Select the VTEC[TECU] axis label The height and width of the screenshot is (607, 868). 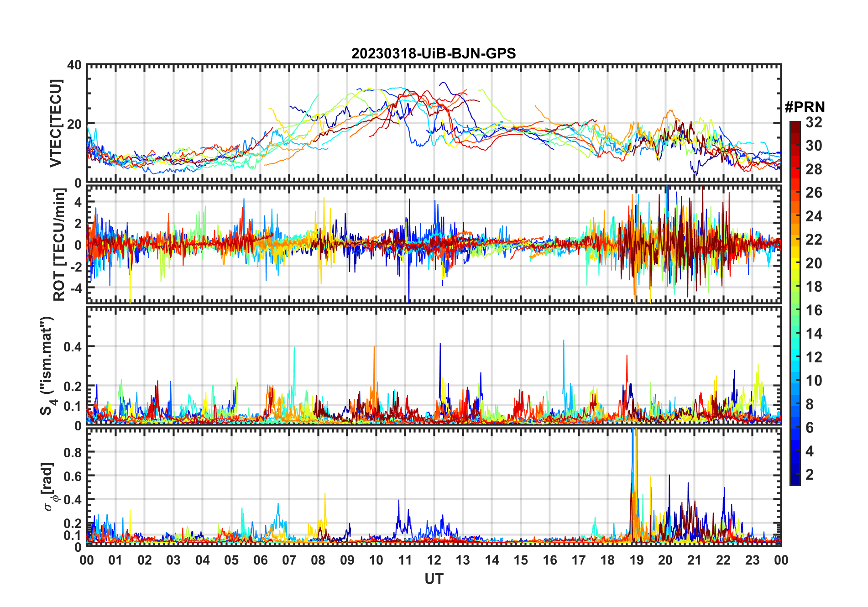(x=56, y=123)
